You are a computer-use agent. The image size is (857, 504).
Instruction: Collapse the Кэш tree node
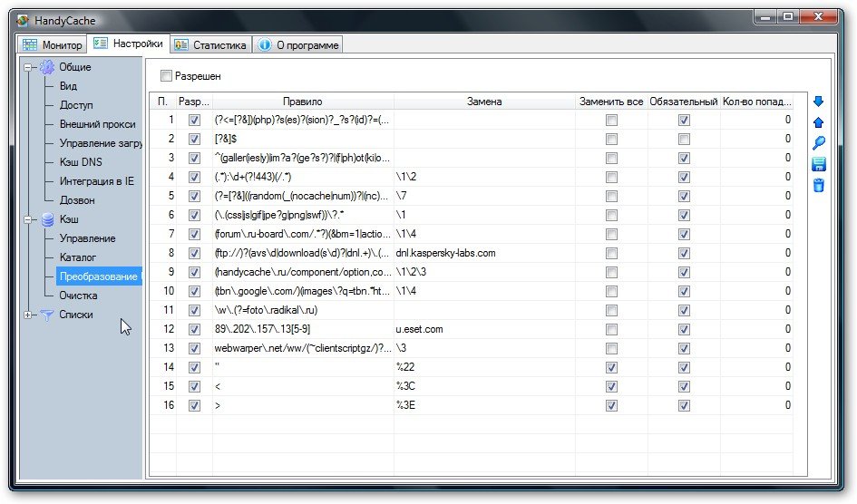tap(28, 219)
